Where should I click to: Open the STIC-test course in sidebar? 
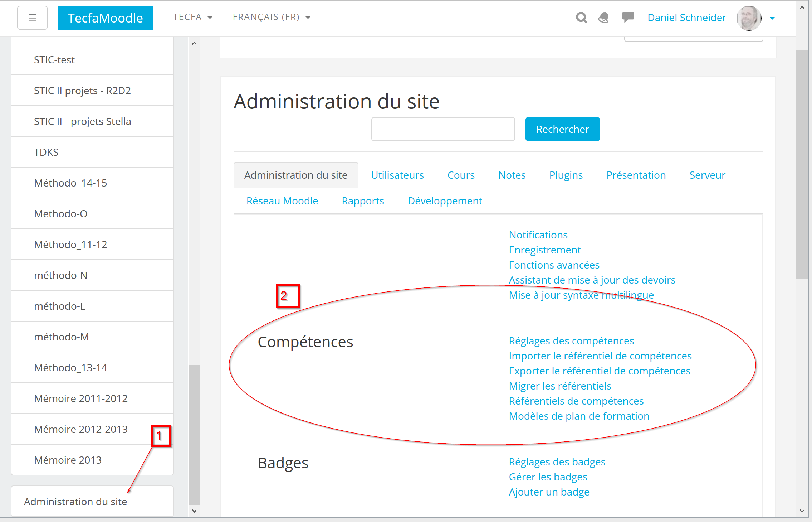(92, 60)
